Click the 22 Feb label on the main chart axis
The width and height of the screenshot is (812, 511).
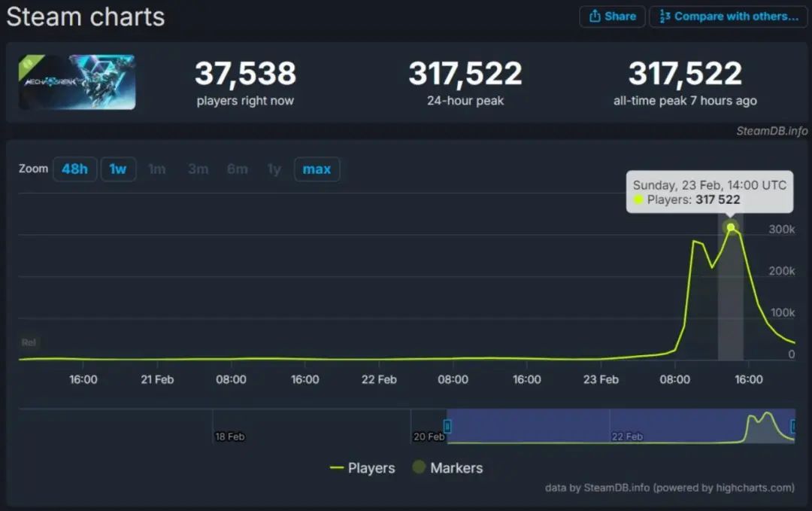point(379,379)
